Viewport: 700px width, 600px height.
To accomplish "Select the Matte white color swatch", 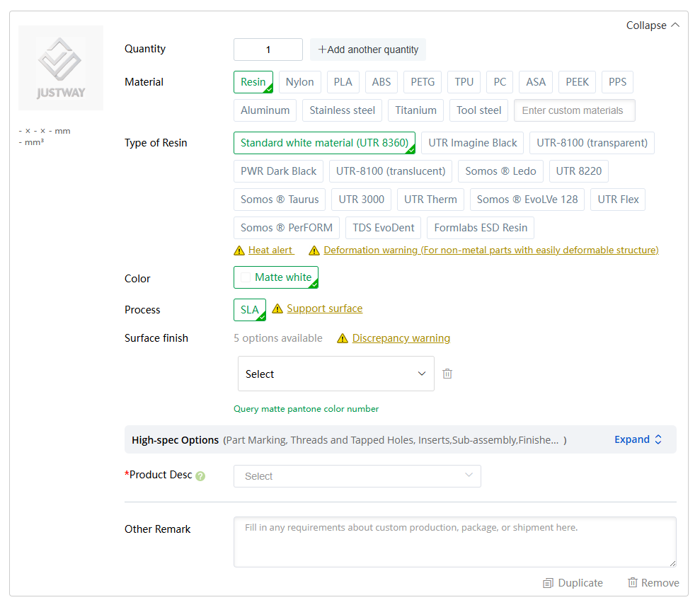I will click(276, 277).
